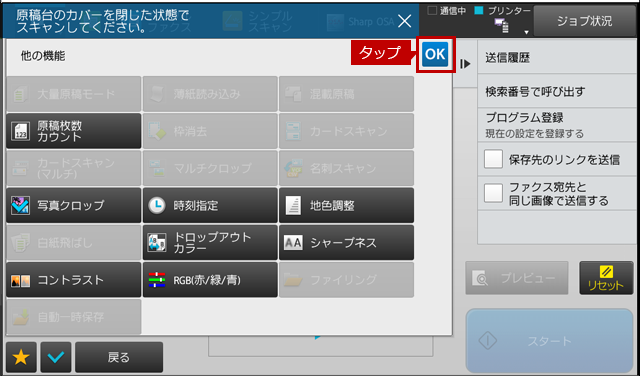
Task: Tap the greyed 自動一時保存 tile
Action: [73, 317]
